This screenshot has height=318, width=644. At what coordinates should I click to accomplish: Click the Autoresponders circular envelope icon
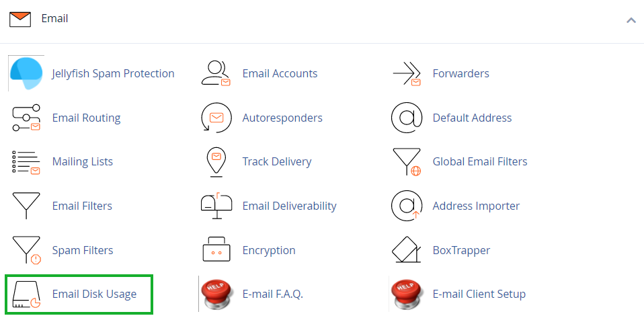coord(216,118)
